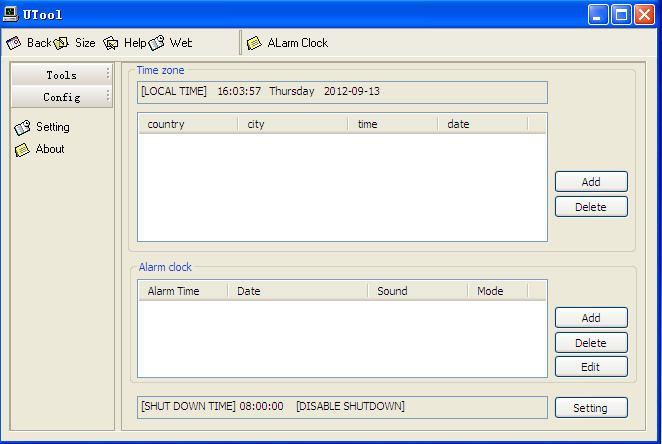Click the Sound column header
662x444 pixels.
tap(418, 291)
